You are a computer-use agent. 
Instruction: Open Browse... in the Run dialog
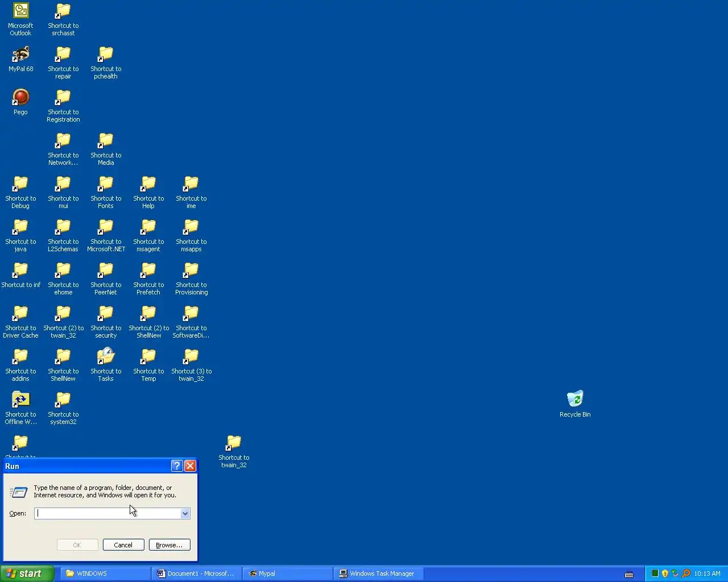pyautogui.click(x=169, y=544)
